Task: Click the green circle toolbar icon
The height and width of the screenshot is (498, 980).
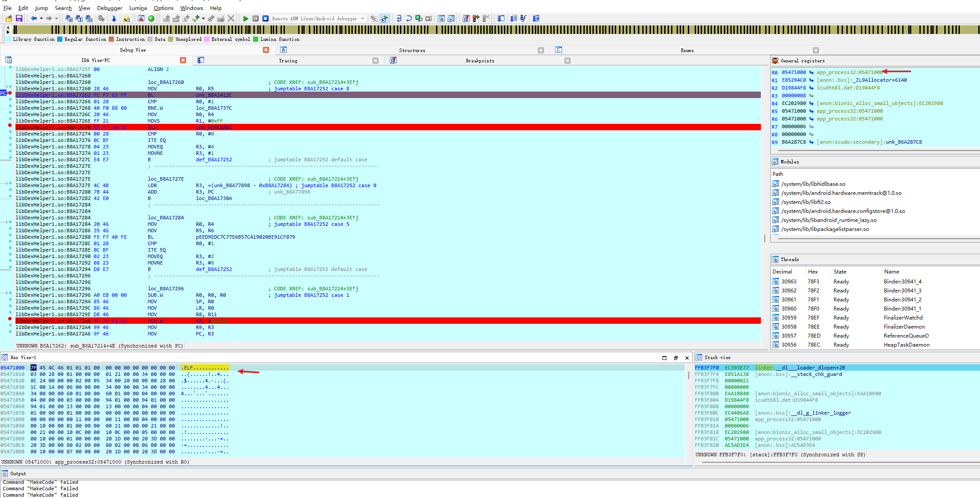Action: 151,18
